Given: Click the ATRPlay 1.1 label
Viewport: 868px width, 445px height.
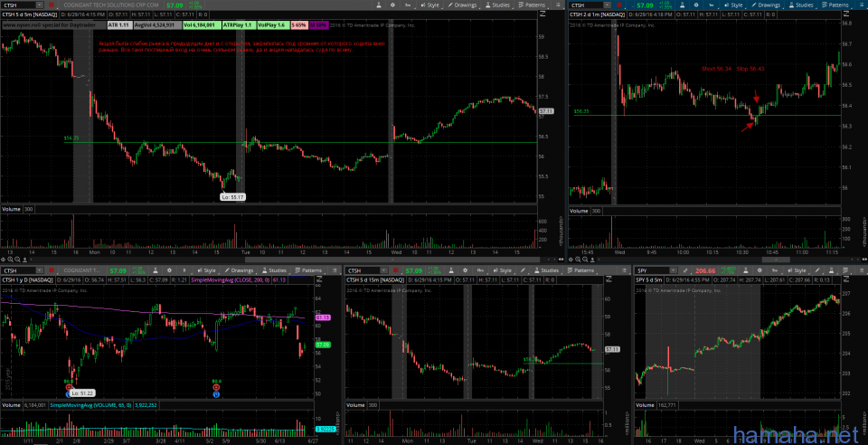Looking at the screenshot, I should click(x=239, y=25).
